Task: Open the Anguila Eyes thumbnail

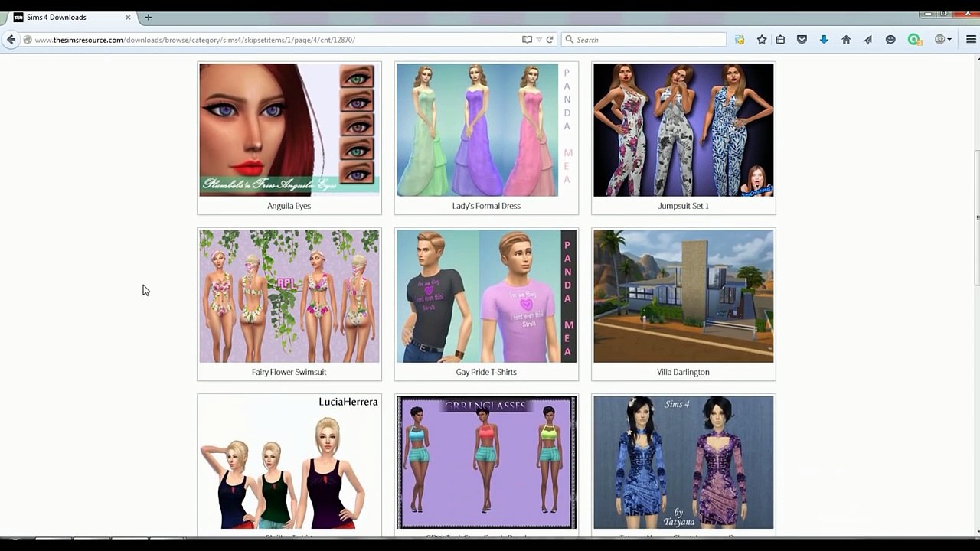Action: click(289, 129)
